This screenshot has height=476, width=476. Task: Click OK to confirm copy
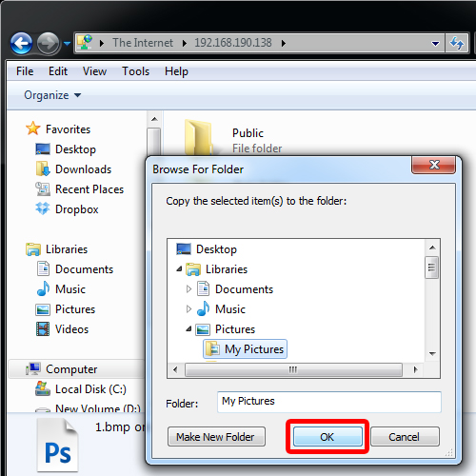point(327,437)
